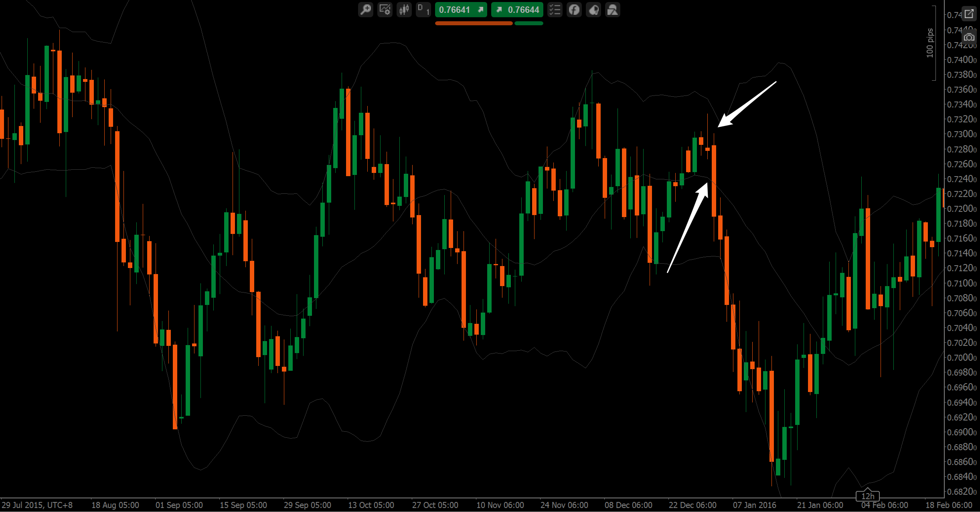Click the 0.72000 price axis label

point(962,209)
